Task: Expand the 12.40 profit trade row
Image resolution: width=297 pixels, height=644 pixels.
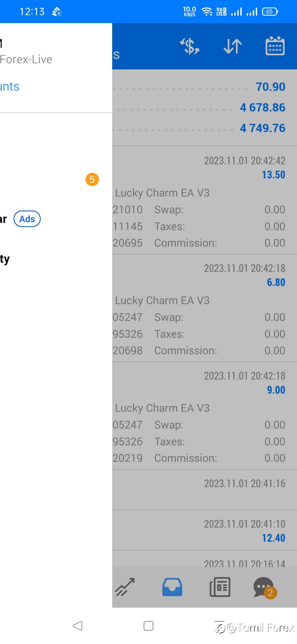Action: pos(204,531)
